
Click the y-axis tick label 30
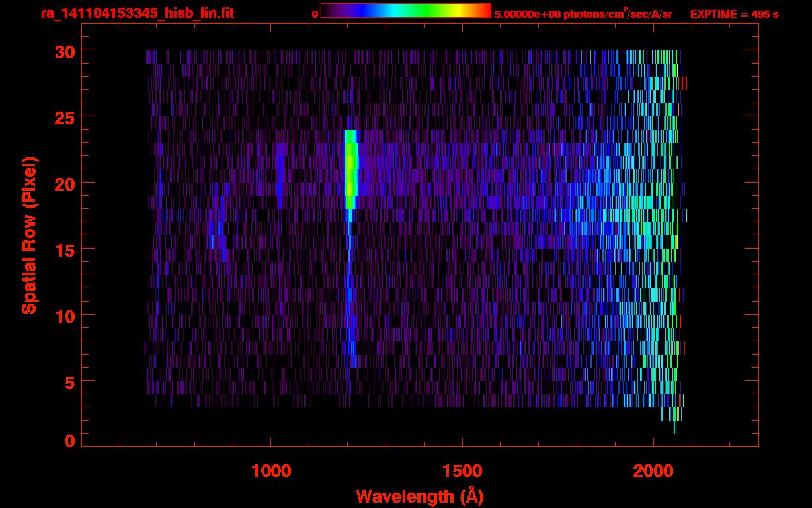[65, 51]
